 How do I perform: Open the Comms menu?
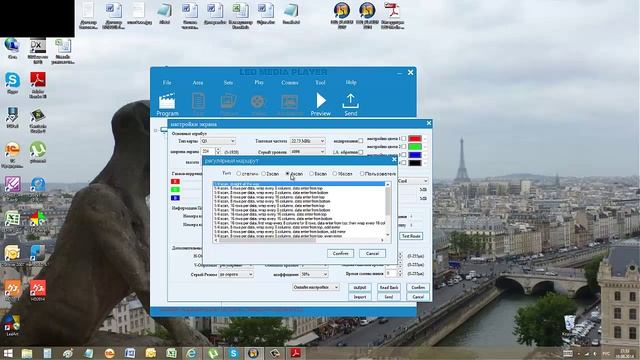coord(289,82)
